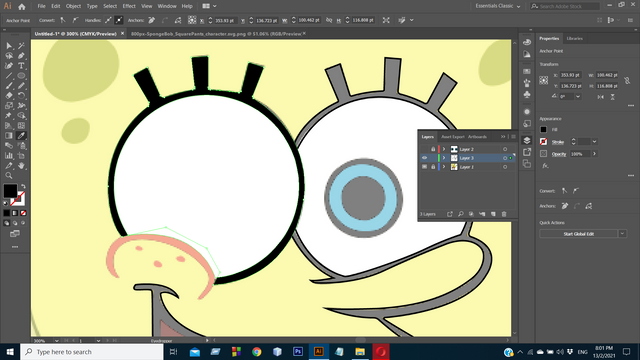
Task: Create new layer in Layers panel
Action: (x=493, y=214)
